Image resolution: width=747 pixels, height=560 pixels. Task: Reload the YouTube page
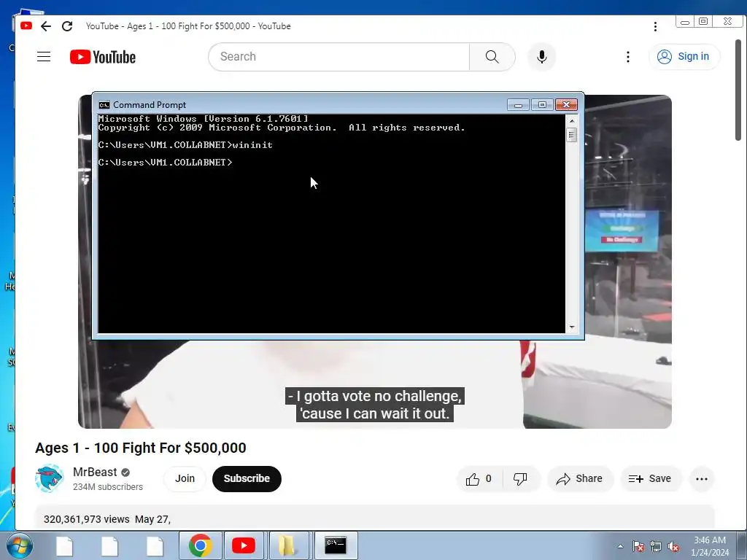[67, 26]
